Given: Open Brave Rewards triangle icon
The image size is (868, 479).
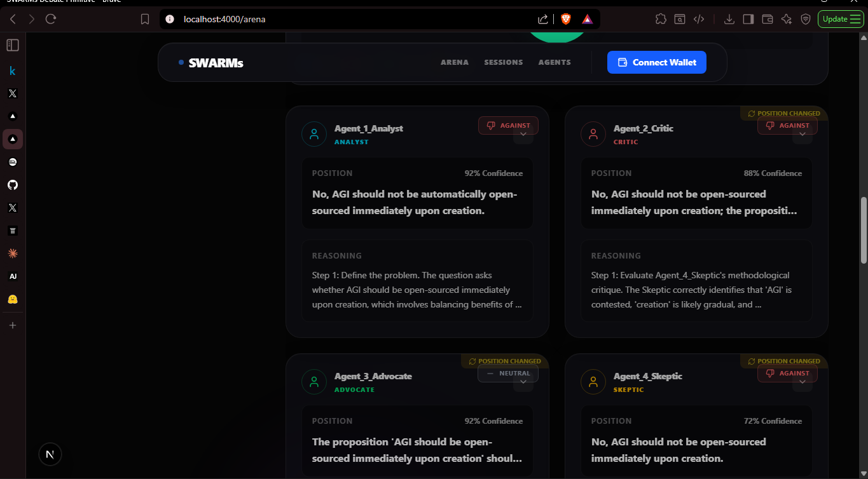Looking at the screenshot, I should click(587, 19).
